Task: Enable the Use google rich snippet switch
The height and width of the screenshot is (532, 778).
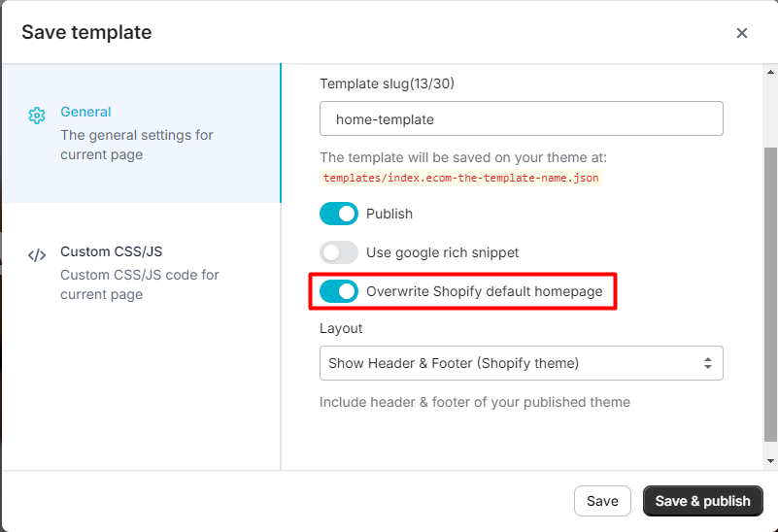Action: (x=339, y=252)
